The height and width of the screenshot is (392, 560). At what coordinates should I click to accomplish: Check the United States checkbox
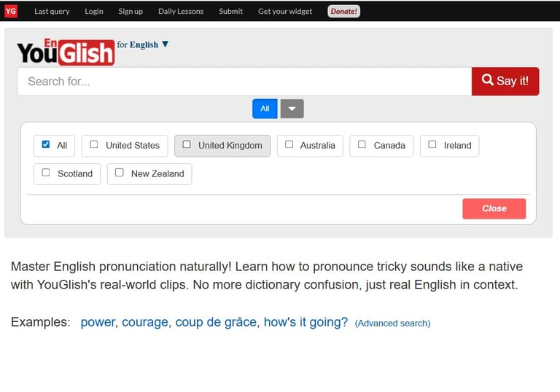pyautogui.click(x=94, y=144)
